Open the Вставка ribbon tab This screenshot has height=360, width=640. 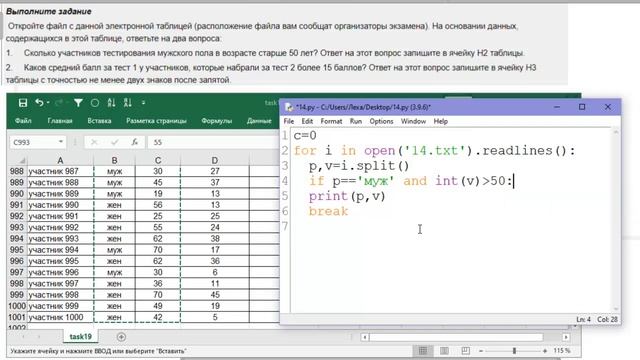[99, 121]
